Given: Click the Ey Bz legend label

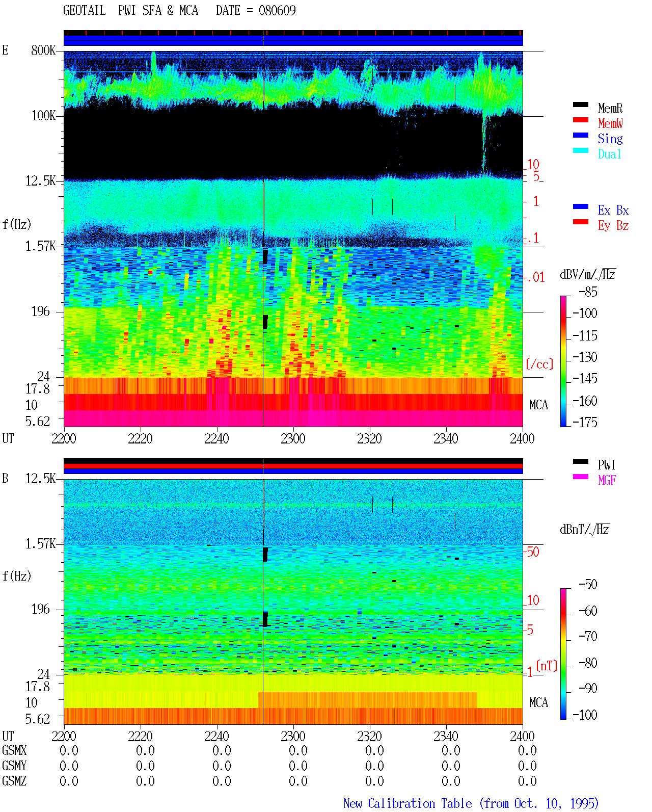Looking at the screenshot, I should (613, 225).
